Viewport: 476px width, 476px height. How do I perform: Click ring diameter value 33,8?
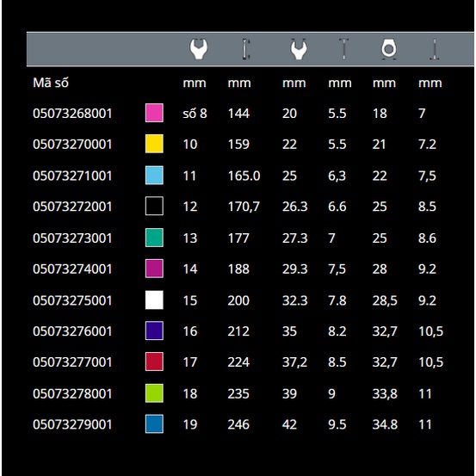click(385, 393)
